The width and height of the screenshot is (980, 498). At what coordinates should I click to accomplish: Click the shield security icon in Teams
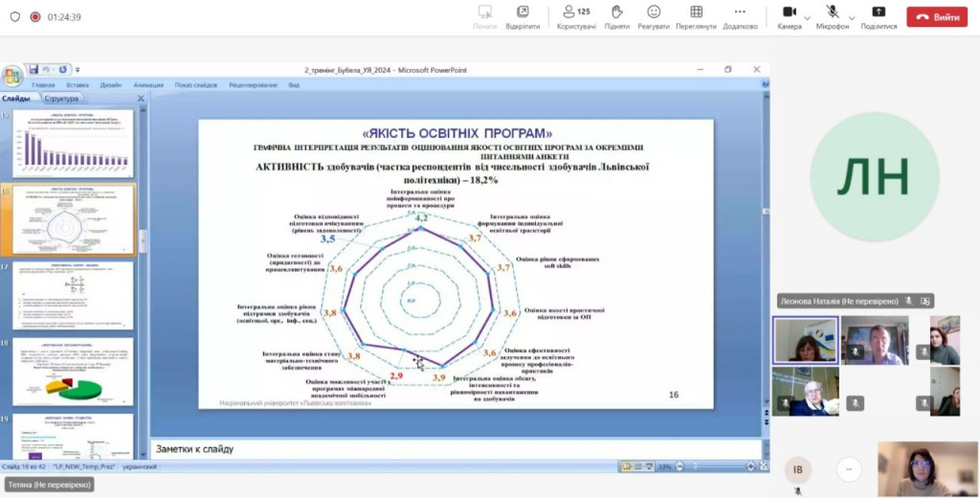(15, 17)
